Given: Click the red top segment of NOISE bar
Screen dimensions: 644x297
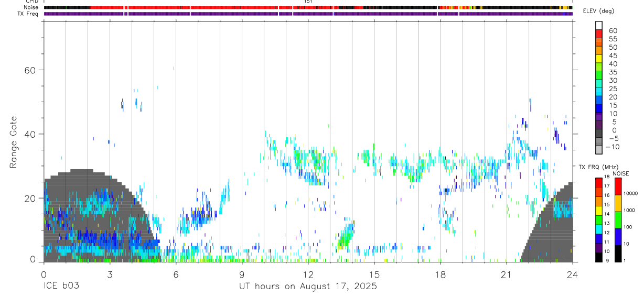Looking at the screenshot, I should (x=618, y=186).
